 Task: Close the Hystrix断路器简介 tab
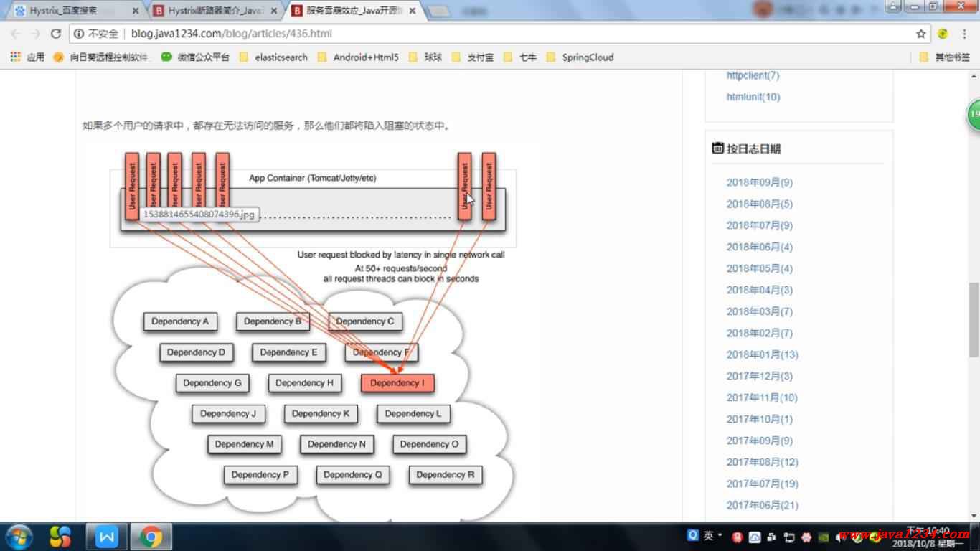coord(274,11)
